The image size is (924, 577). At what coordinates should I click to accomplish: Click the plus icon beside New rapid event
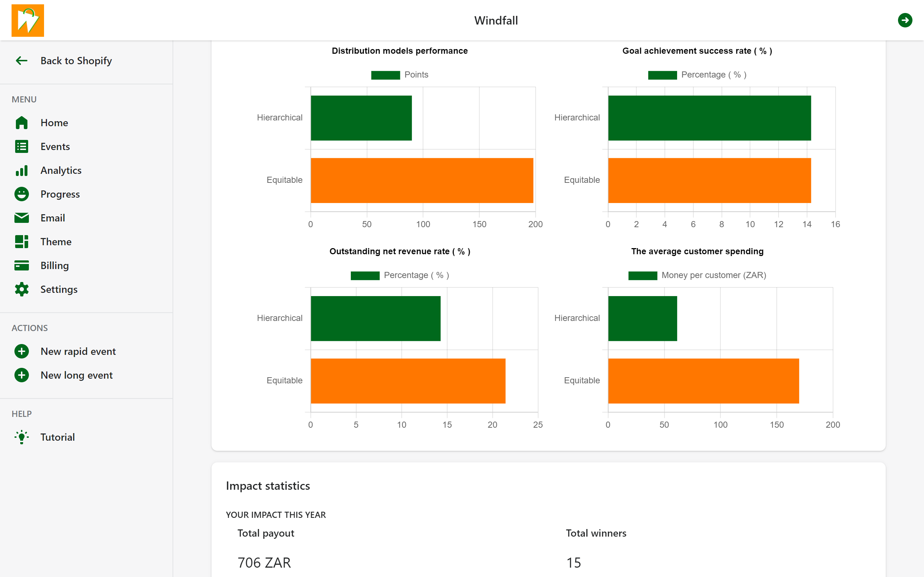coord(22,351)
